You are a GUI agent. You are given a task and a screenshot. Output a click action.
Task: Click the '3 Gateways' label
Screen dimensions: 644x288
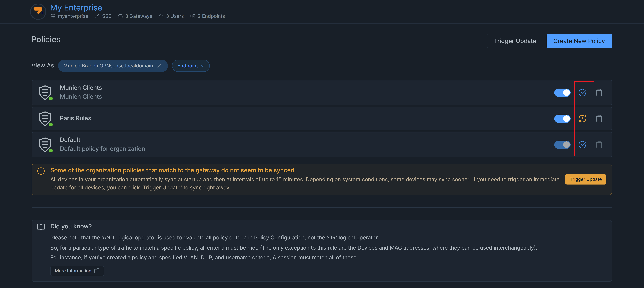(x=139, y=16)
